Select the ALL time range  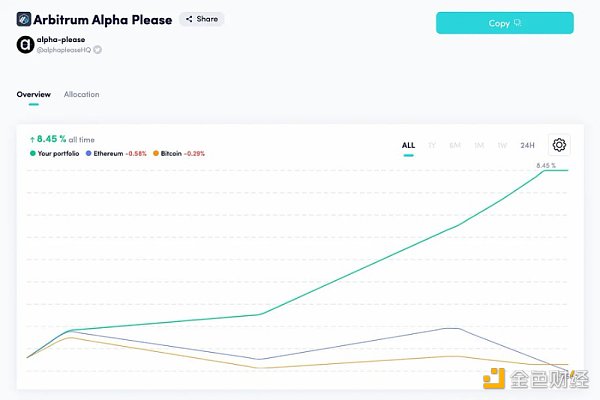click(x=408, y=145)
